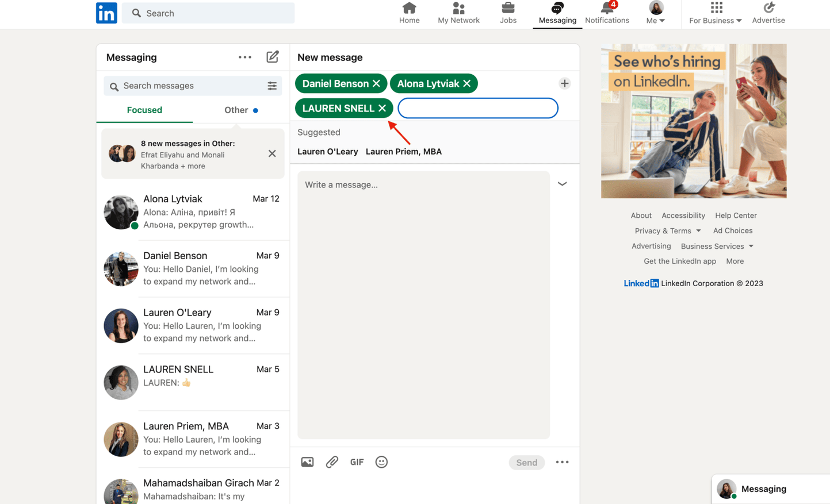
Task: Collapse the message box with chevron
Action: pyautogui.click(x=562, y=184)
